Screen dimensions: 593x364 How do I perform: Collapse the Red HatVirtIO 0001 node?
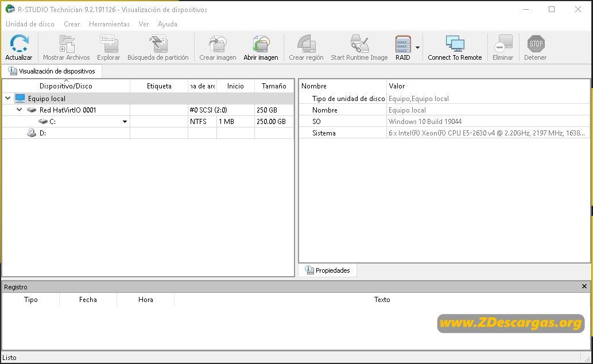pyautogui.click(x=20, y=110)
